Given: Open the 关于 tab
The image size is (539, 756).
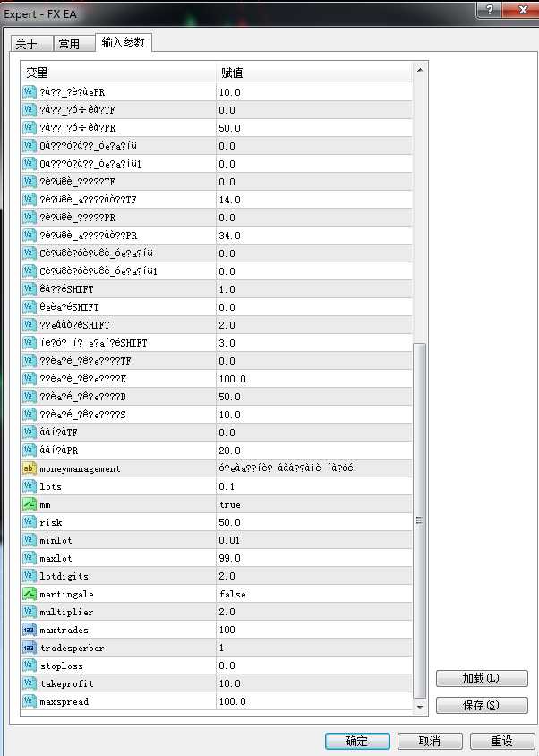Looking at the screenshot, I should (27, 44).
